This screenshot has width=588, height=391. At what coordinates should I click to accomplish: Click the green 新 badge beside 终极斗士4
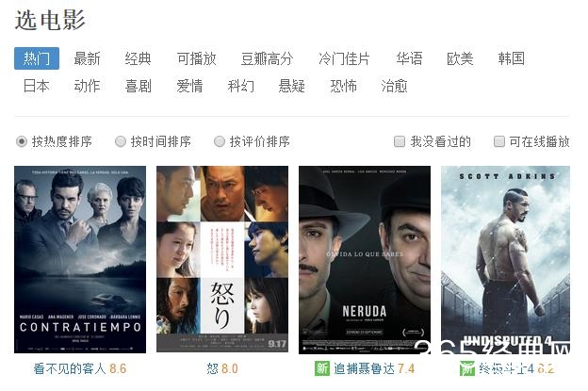467,368
